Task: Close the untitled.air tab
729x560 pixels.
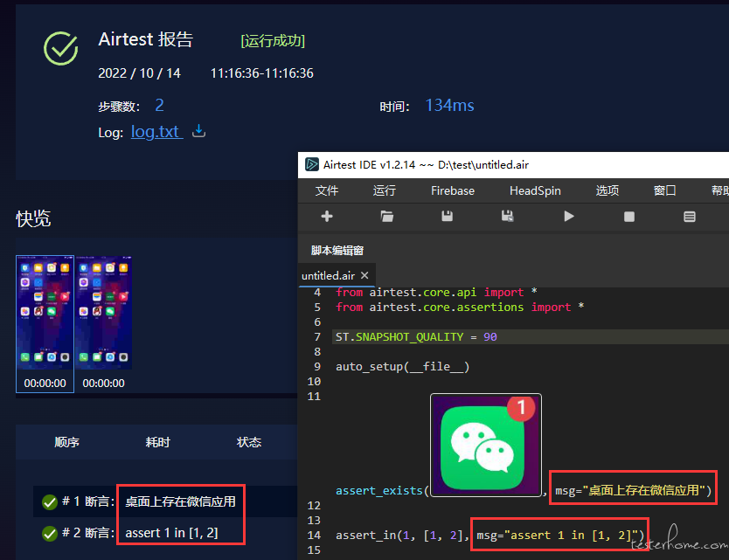Action: [365, 275]
